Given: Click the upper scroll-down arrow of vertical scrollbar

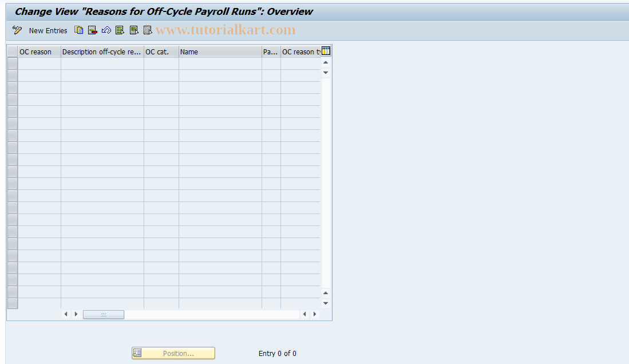Looking at the screenshot, I should click(x=326, y=73).
